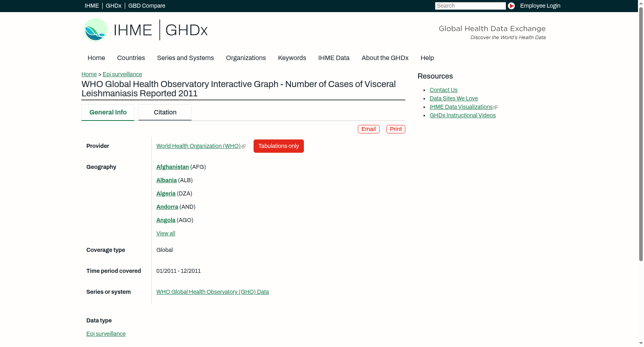Open Data Sites We Love link
644x347 pixels.
454,98
